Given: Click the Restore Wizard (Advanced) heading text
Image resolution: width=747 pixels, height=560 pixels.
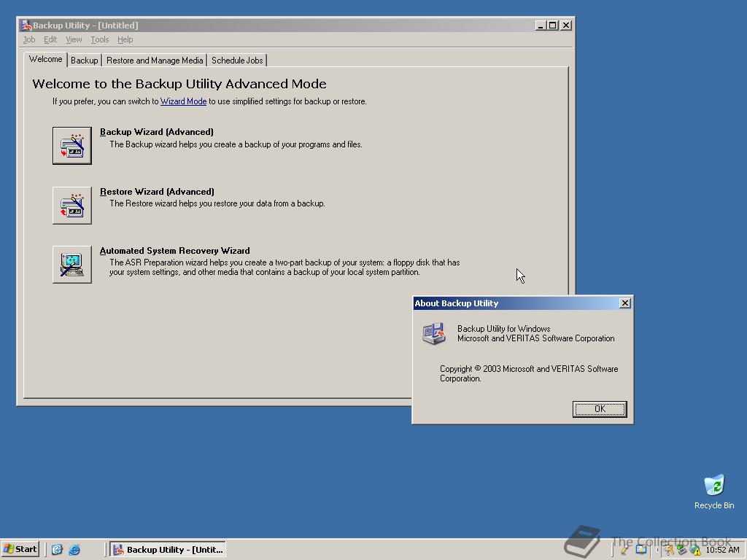Looking at the screenshot, I should pos(158,192).
